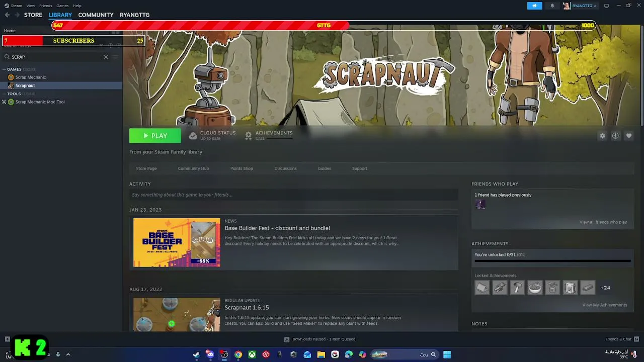This screenshot has height=362, width=644.
Task: Open the Steam menu
Action: pos(17,6)
